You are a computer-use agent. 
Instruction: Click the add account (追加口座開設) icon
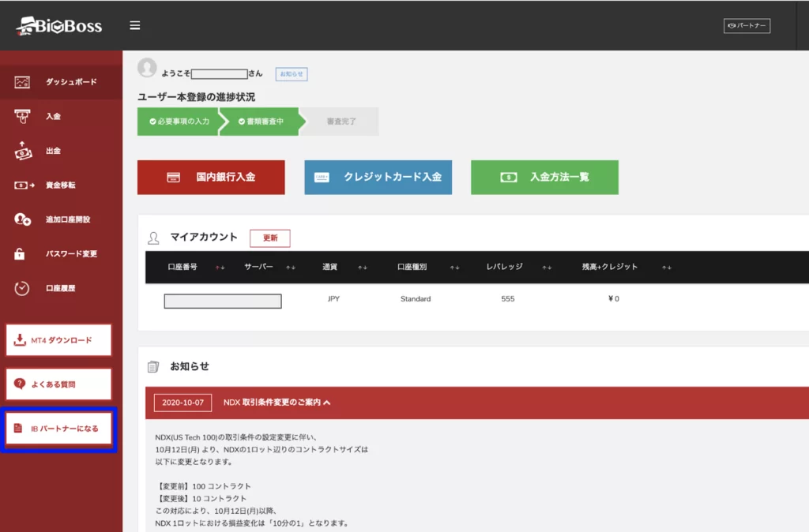[x=22, y=219]
